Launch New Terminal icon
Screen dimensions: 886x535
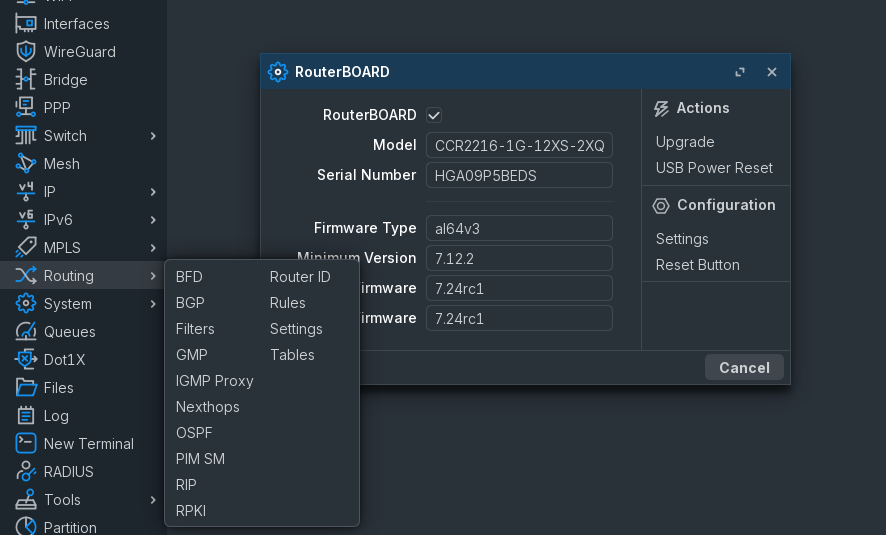(25, 443)
